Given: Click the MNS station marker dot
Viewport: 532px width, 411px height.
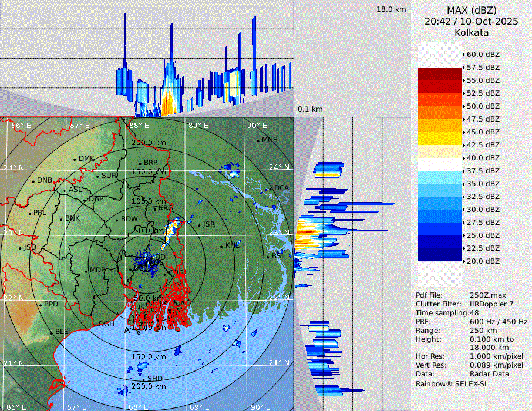Looking at the screenshot, I should pyautogui.click(x=258, y=140).
